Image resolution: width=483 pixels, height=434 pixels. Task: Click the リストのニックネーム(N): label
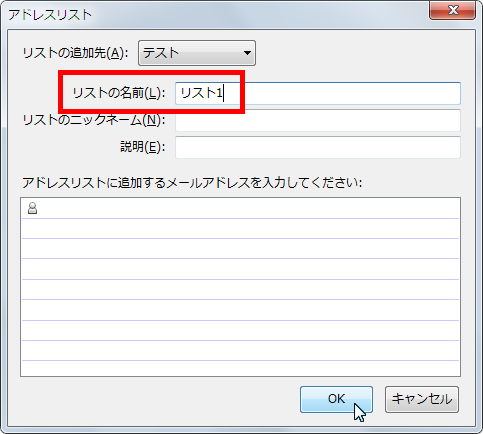point(94,120)
